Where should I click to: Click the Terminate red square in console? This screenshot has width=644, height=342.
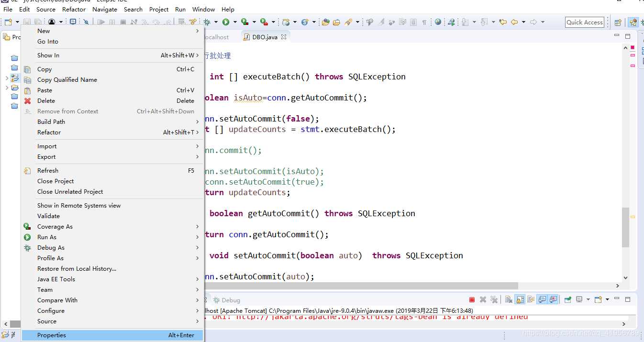pos(472,300)
